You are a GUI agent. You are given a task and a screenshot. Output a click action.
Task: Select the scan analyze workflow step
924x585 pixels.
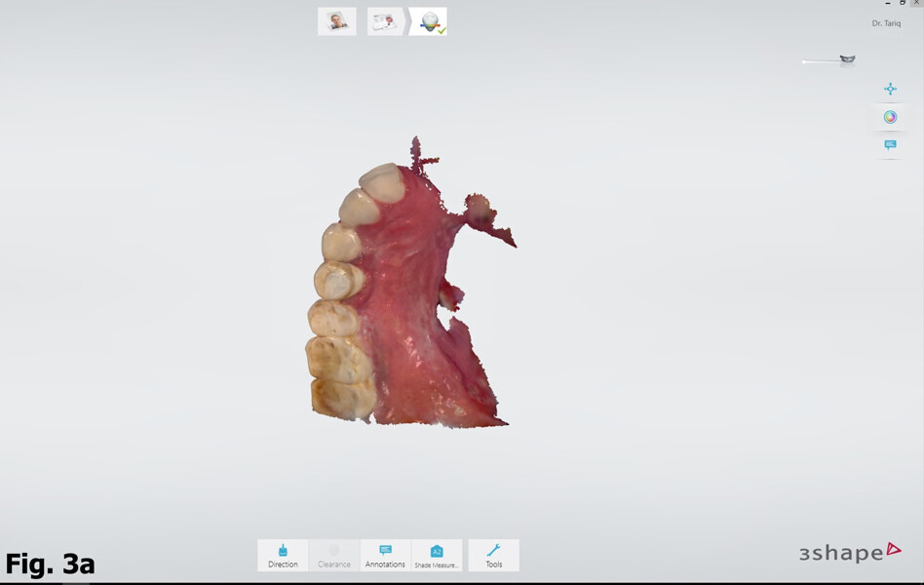[429, 21]
